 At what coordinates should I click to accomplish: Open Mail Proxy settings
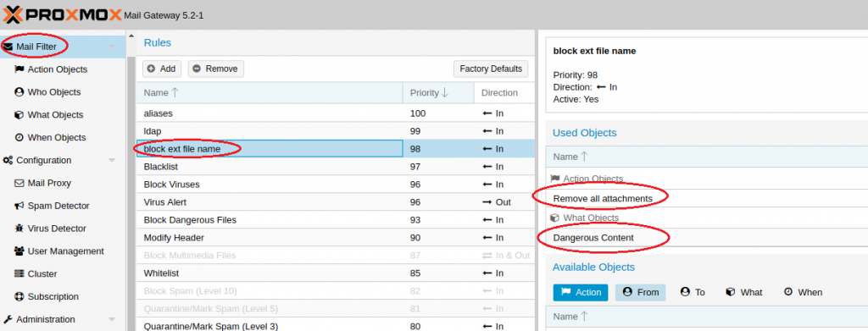click(49, 183)
